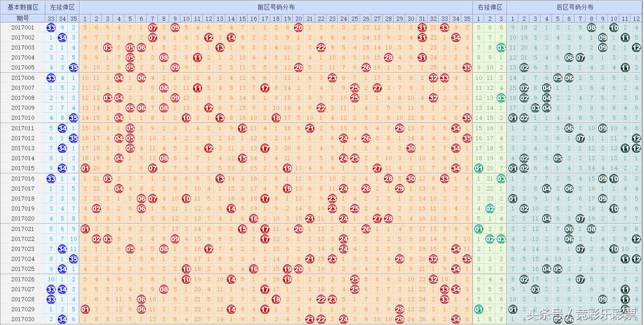Select blue ball 34 in row 2017002
The width and height of the screenshot is (644, 325).
tap(62, 37)
